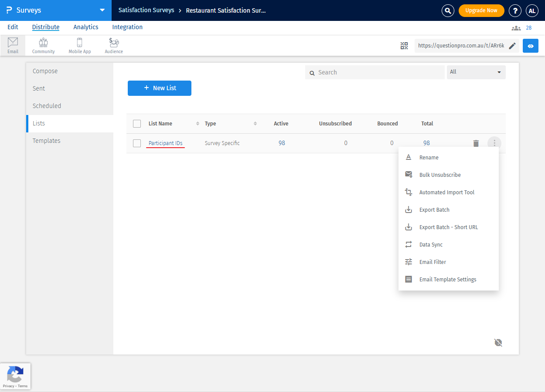Select Email Filter in the menu

(433, 262)
